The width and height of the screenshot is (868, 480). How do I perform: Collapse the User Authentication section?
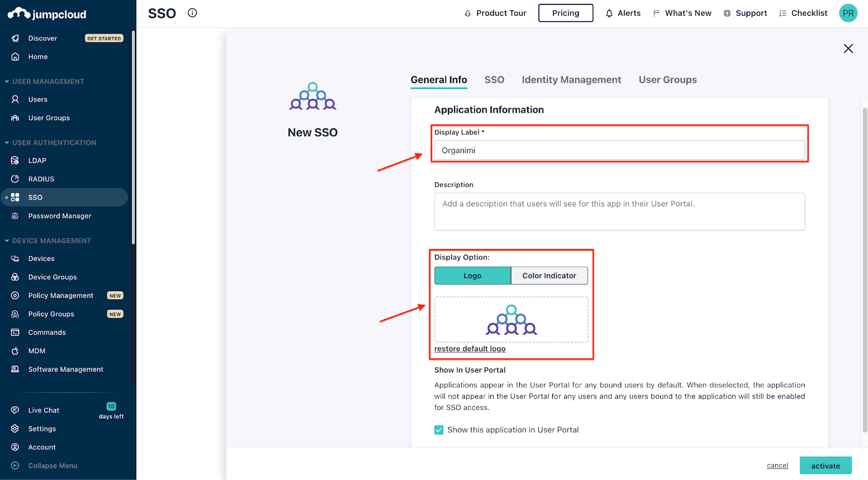[7, 143]
